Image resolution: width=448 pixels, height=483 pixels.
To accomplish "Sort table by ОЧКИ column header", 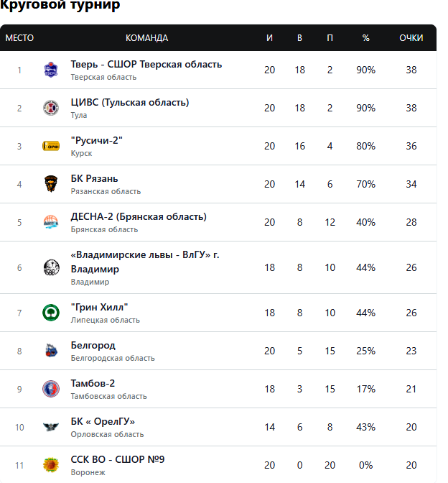I will click(x=411, y=38).
